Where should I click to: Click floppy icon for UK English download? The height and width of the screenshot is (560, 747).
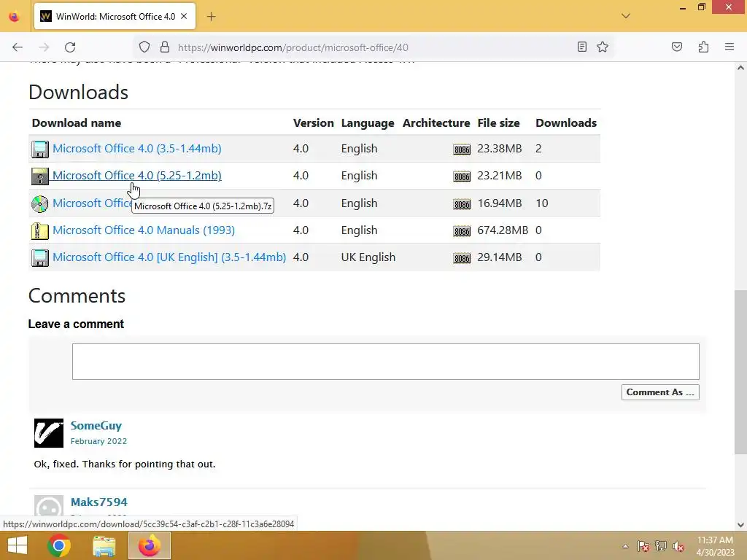(40, 258)
